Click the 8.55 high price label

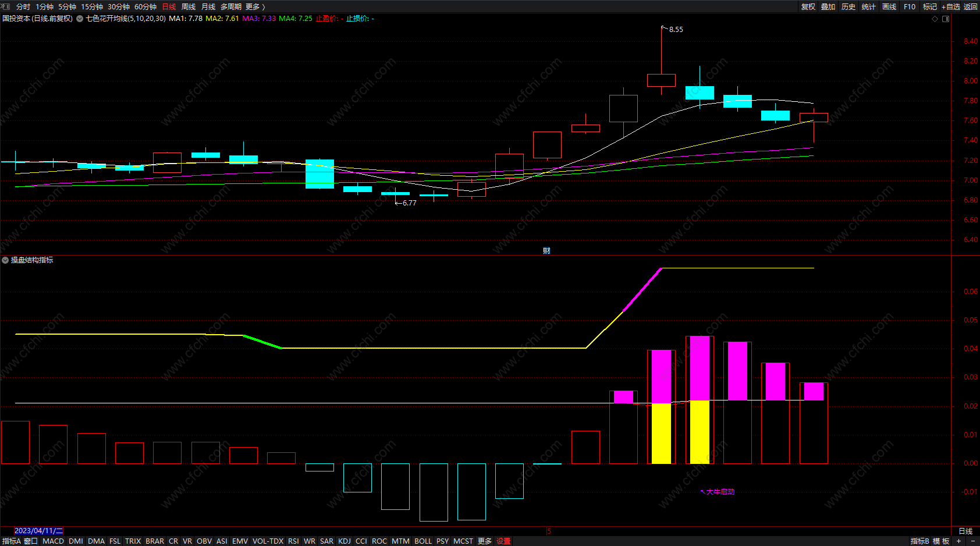[676, 29]
